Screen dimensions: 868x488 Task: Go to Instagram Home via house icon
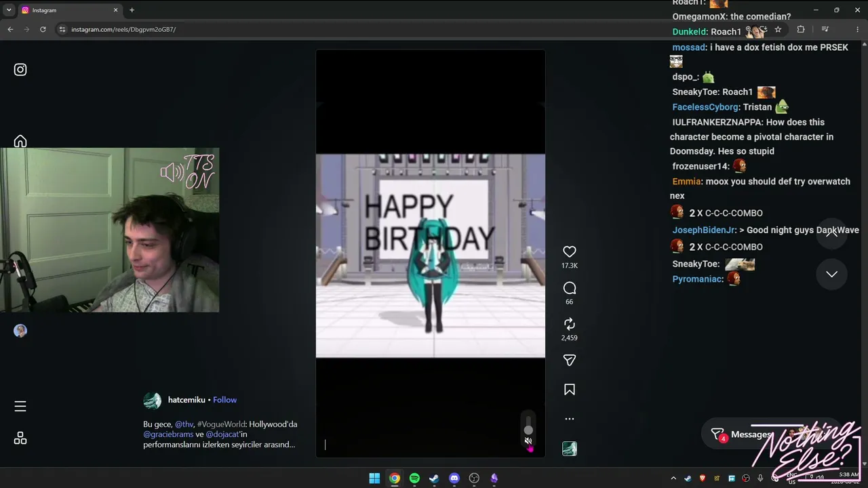pyautogui.click(x=20, y=141)
